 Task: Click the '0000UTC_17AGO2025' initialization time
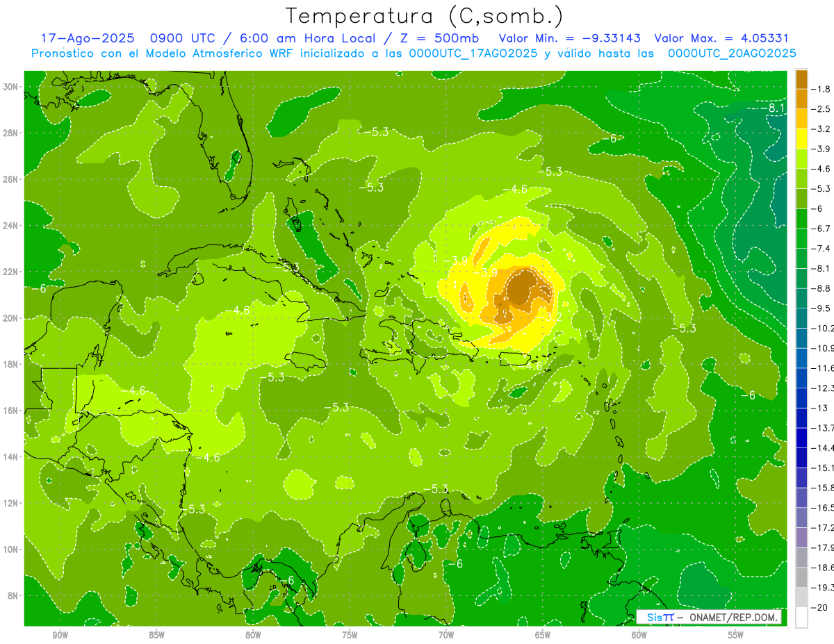coord(473,53)
